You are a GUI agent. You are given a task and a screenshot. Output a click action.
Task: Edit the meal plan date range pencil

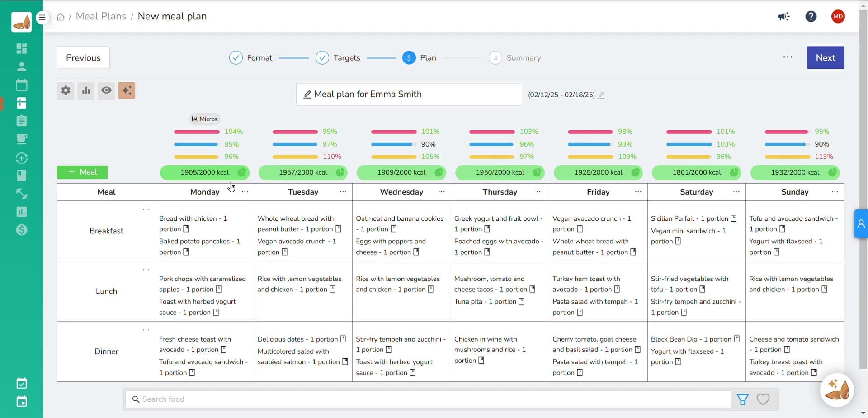pos(601,95)
